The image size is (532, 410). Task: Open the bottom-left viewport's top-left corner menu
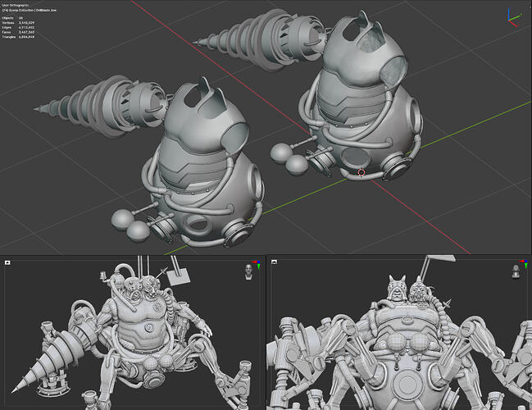pyautogui.click(x=7, y=263)
